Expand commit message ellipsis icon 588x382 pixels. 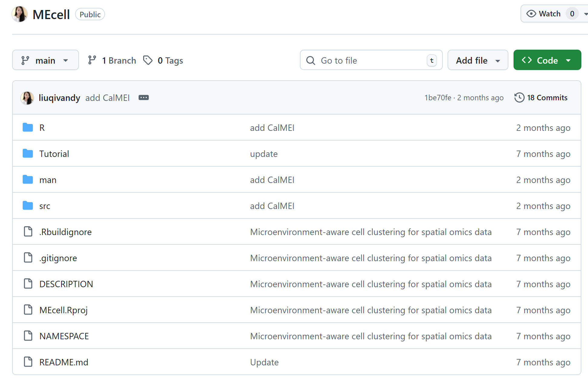pyautogui.click(x=143, y=98)
